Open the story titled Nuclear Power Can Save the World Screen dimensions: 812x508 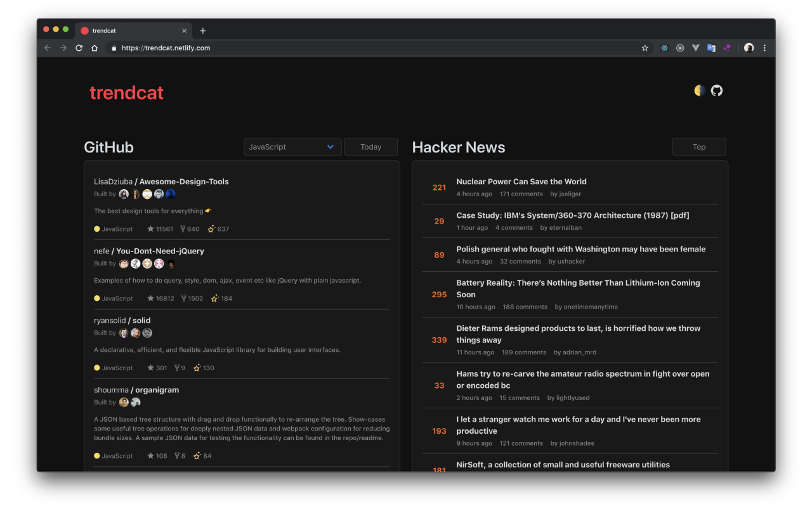[x=520, y=181]
